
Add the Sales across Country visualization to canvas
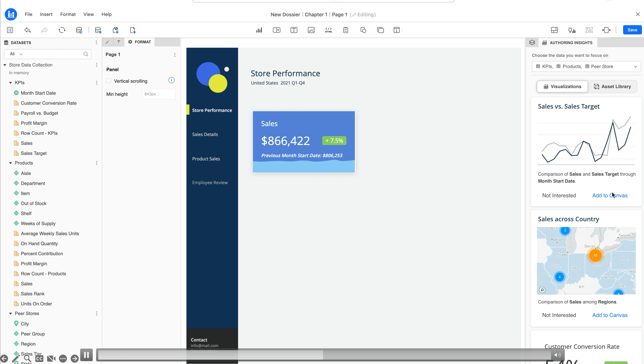pos(610,315)
